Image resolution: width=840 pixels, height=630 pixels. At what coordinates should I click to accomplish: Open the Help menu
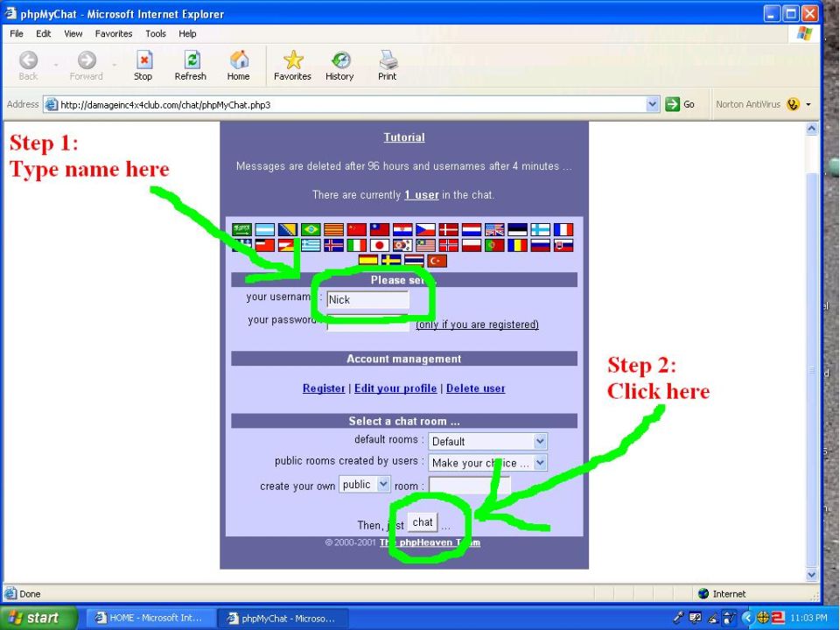[x=187, y=34]
